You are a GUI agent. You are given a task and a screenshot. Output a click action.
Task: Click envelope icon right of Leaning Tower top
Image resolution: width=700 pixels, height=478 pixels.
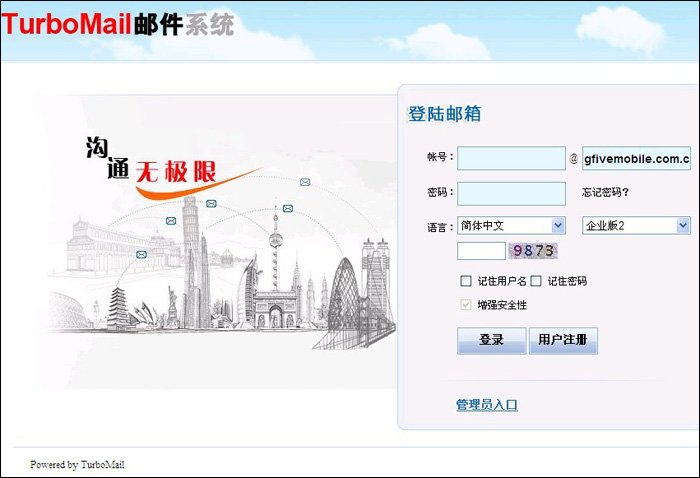click(211, 204)
